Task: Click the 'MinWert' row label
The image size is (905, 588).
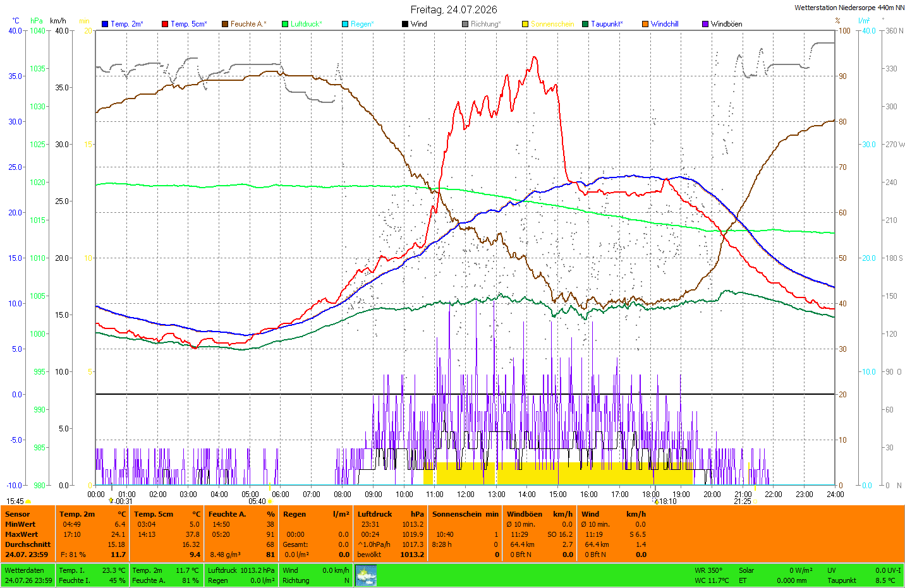Action: [20, 524]
